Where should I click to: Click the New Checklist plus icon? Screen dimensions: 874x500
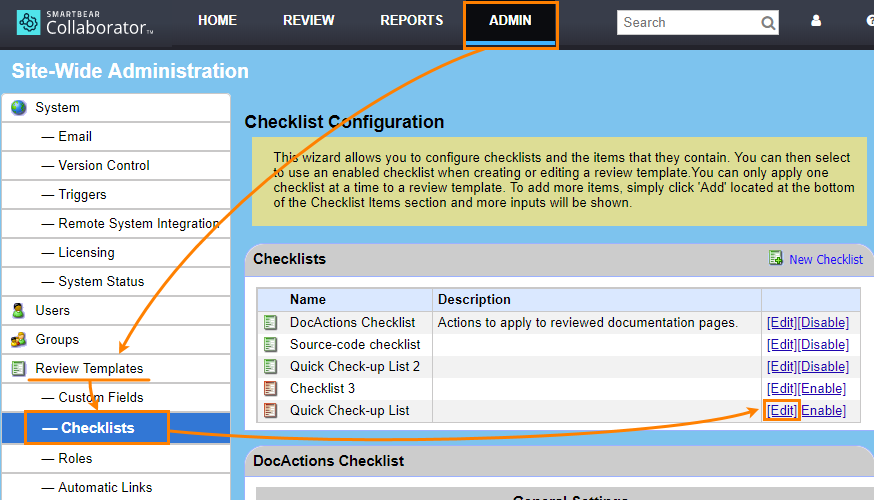click(x=775, y=258)
